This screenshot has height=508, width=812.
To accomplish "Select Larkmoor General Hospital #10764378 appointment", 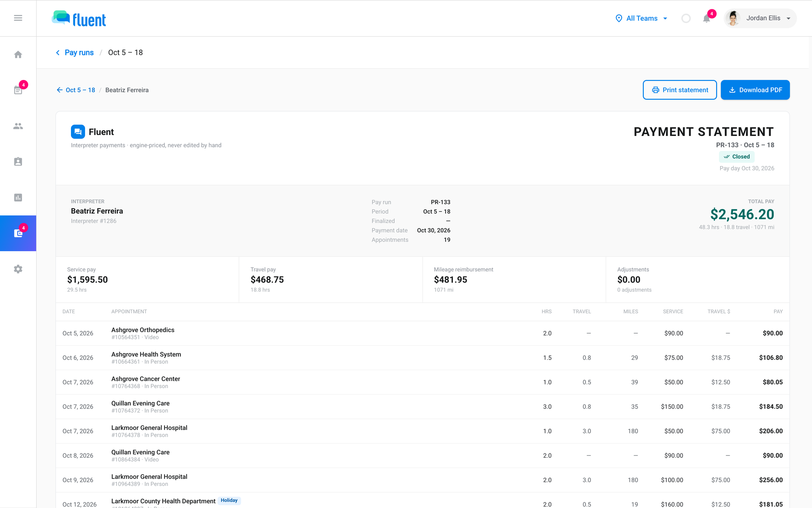I will 422,431.
